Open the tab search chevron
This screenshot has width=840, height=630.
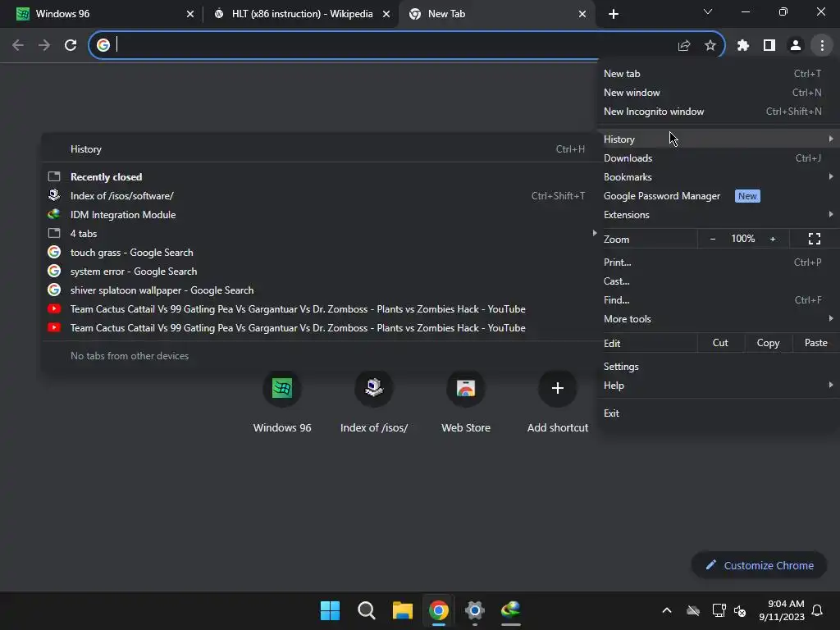(708, 11)
